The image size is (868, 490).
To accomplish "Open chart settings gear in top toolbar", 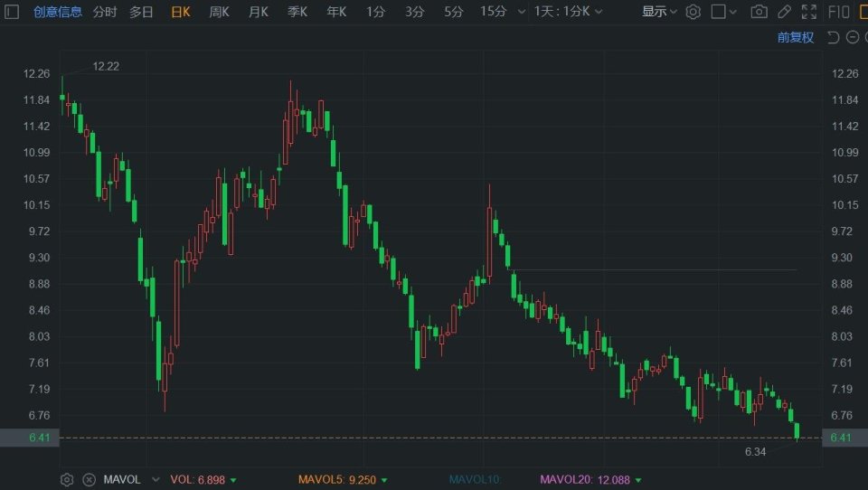I will pos(693,12).
